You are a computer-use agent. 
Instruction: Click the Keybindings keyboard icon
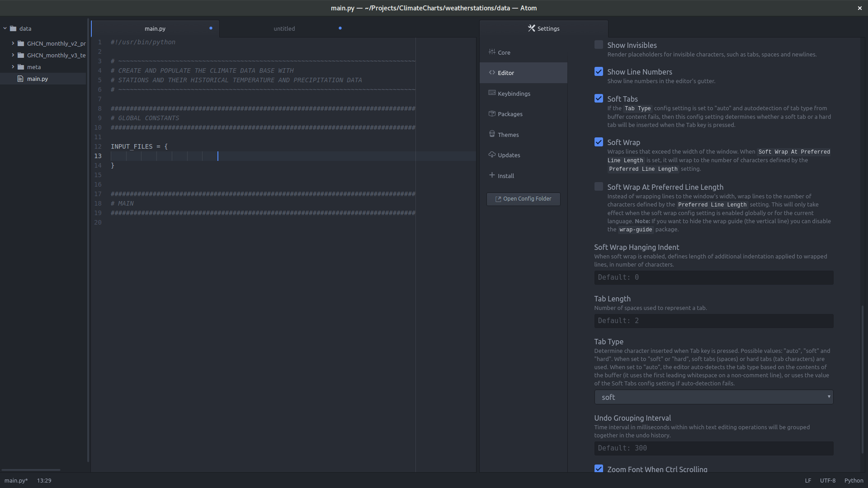click(x=492, y=93)
